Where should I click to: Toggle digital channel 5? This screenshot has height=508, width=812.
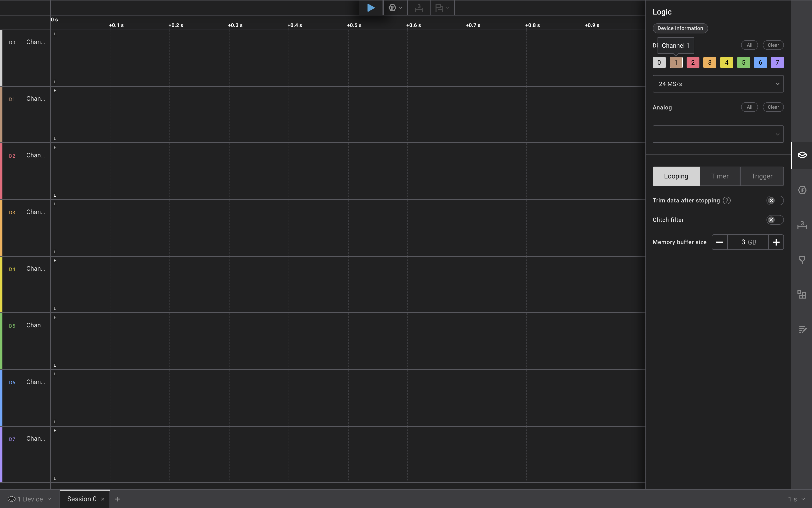(743, 62)
